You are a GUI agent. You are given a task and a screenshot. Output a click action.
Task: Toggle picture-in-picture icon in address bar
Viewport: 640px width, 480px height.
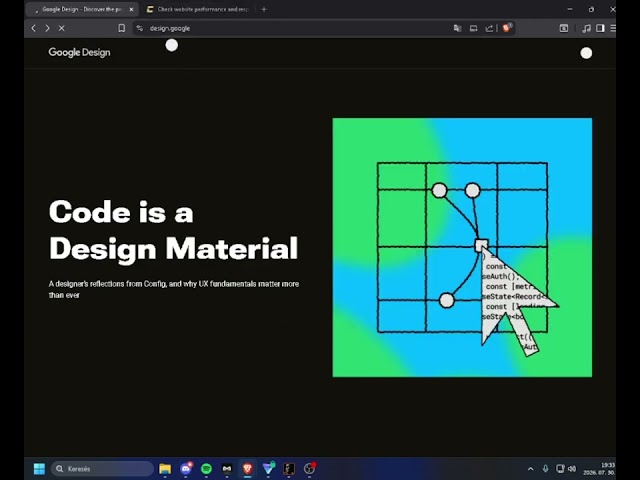[473, 28]
